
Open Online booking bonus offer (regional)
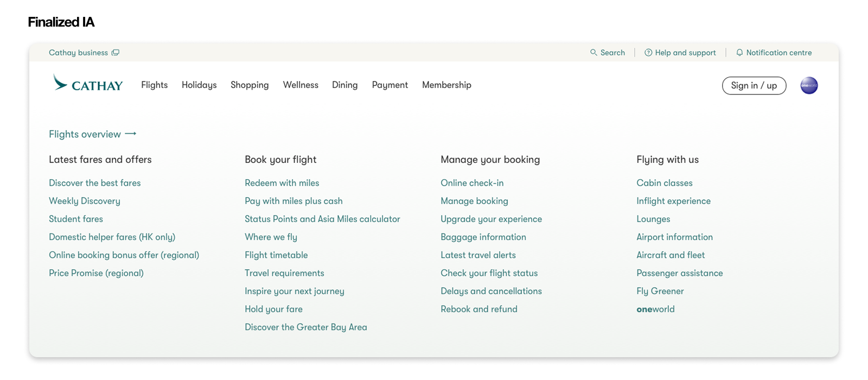124,255
